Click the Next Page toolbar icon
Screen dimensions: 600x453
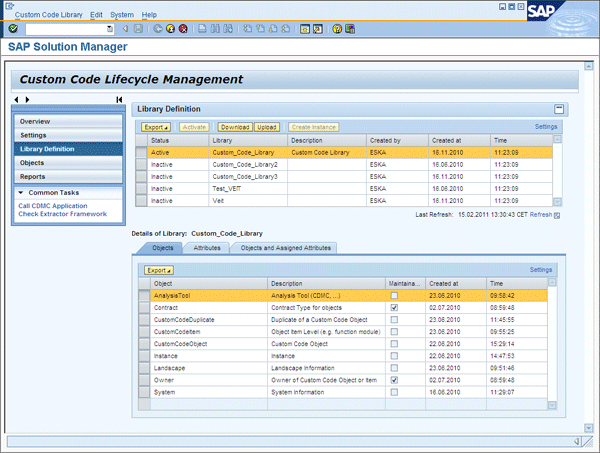coord(273,29)
